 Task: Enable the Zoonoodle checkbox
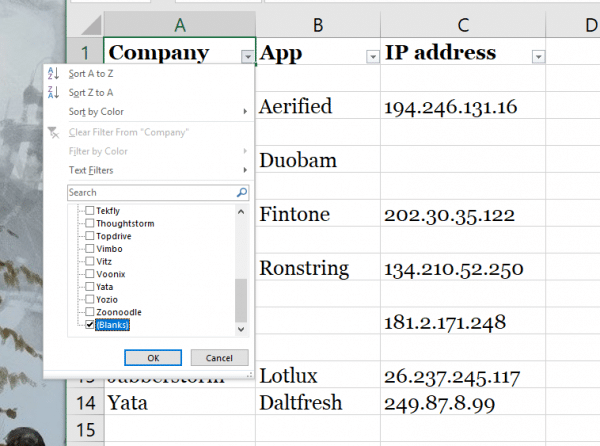[90, 312]
